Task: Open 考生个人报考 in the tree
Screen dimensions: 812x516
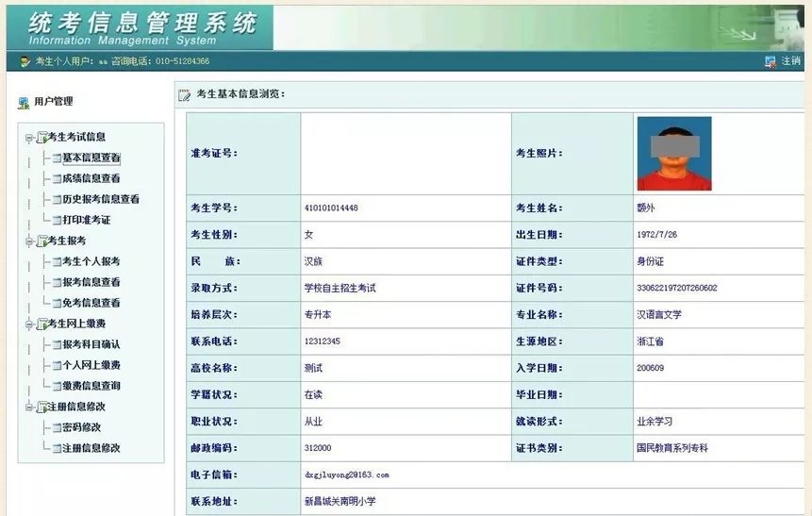Action: [x=91, y=261]
